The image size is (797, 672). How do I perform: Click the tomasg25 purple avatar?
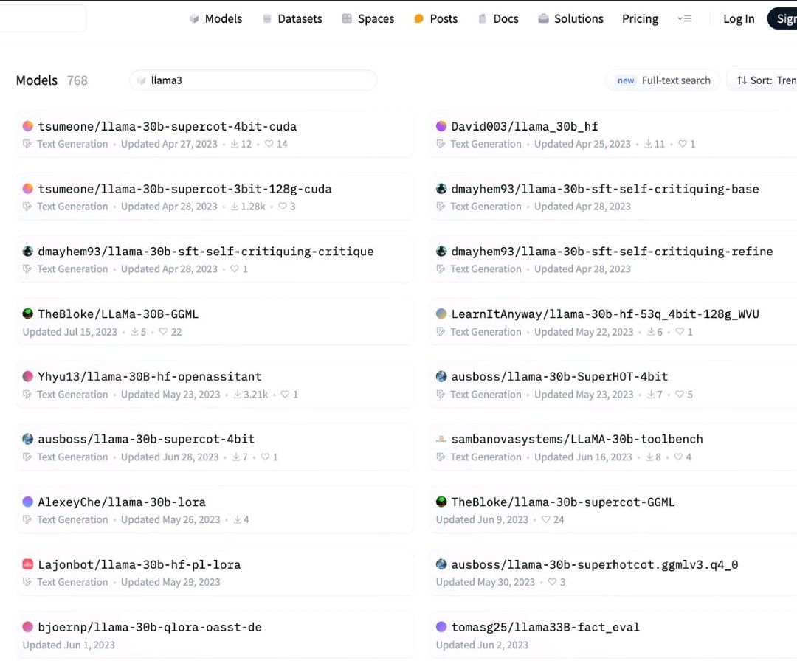pos(441,627)
